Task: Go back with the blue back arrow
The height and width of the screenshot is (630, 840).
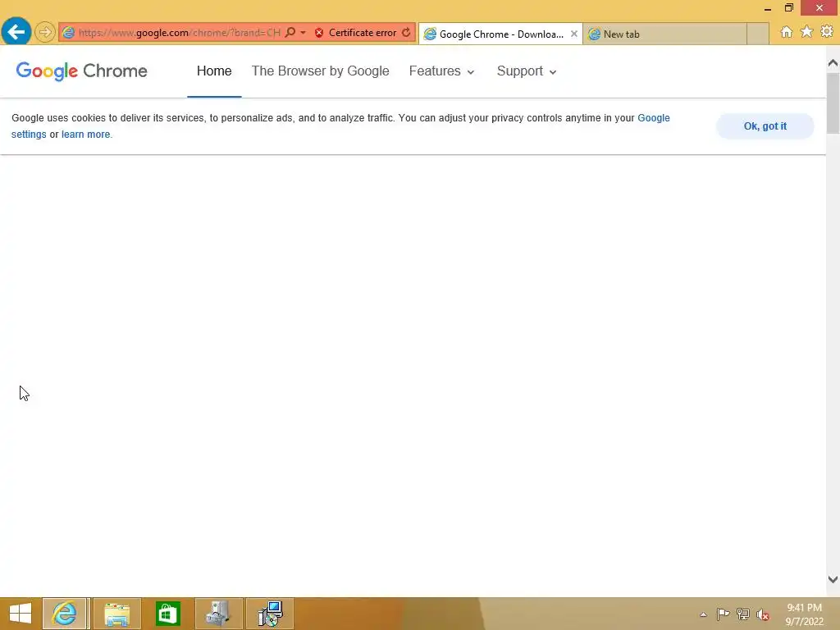Action: [x=16, y=32]
